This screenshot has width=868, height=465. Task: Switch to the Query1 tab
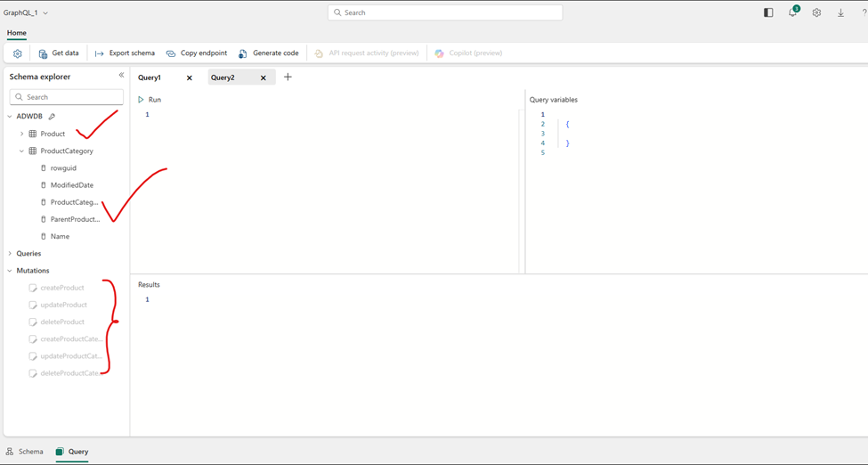150,77
